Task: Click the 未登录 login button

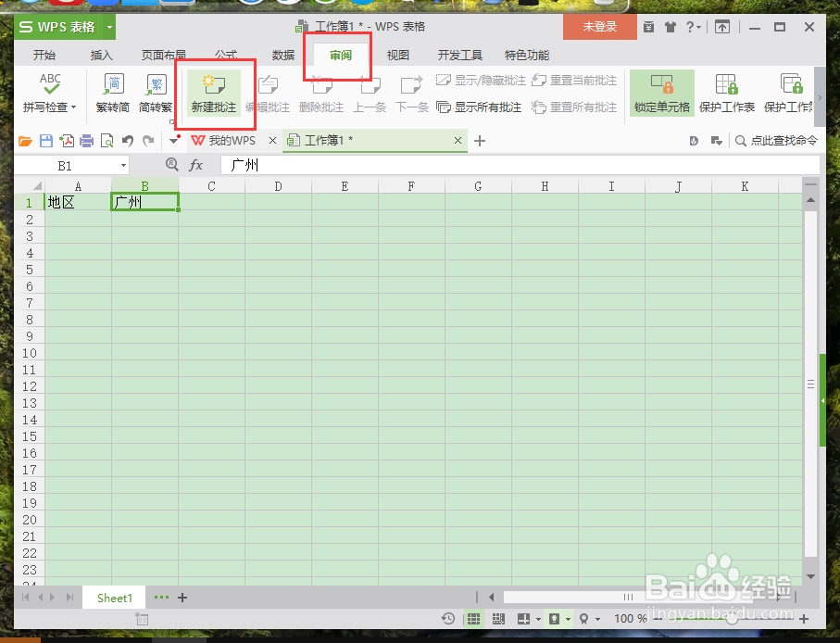Action: pos(599,27)
